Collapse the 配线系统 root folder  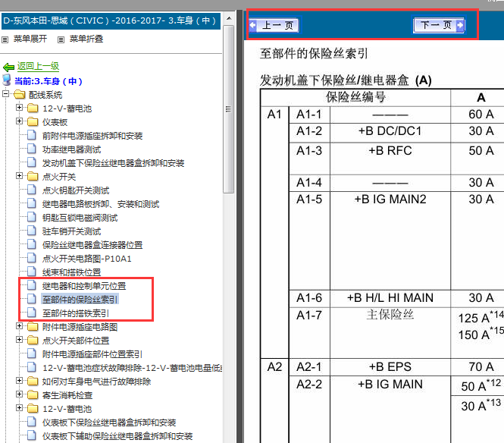click(x=5, y=94)
